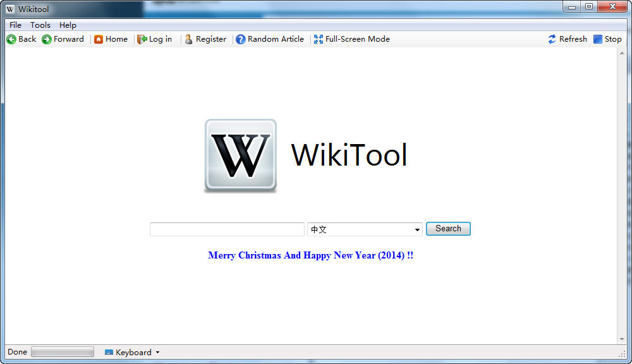
Task: Open the Help menu
Action: (67, 25)
